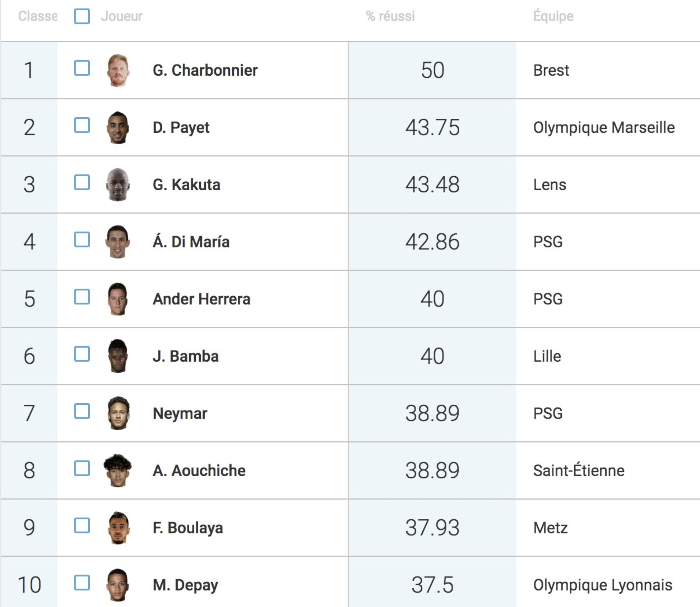
Task: Open the G. Charbonnier player link
Action: pos(205,71)
